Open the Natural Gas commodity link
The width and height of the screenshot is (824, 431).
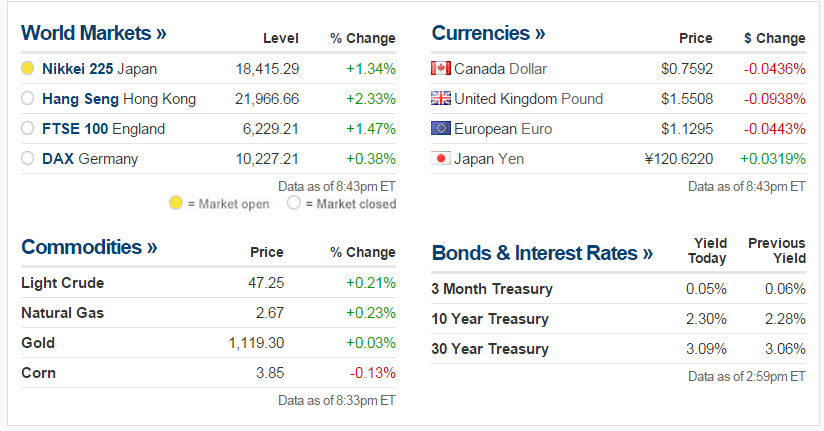(x=62, y=313)
